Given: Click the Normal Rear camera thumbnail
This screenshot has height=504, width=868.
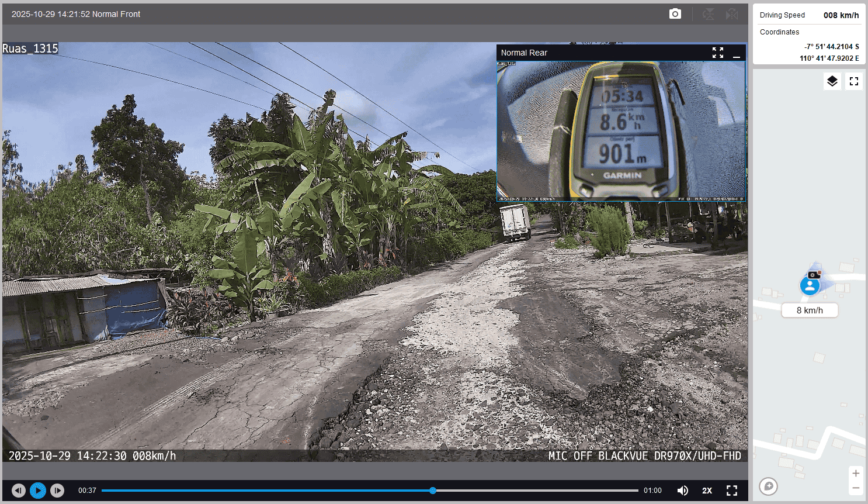Looking at the screenshot, I should click(x=621, y=131).
